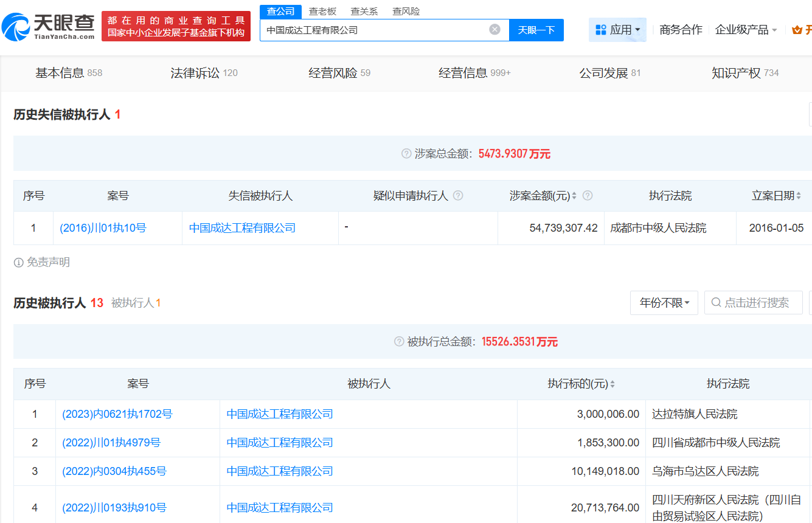Clear the search box with the X icon
812x523 pixels.
pyautogui.click(x=495, y=29)
